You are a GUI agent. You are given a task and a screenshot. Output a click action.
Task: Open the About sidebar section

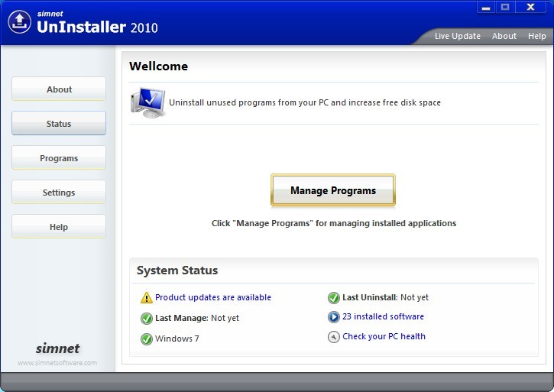click(59, 89)
